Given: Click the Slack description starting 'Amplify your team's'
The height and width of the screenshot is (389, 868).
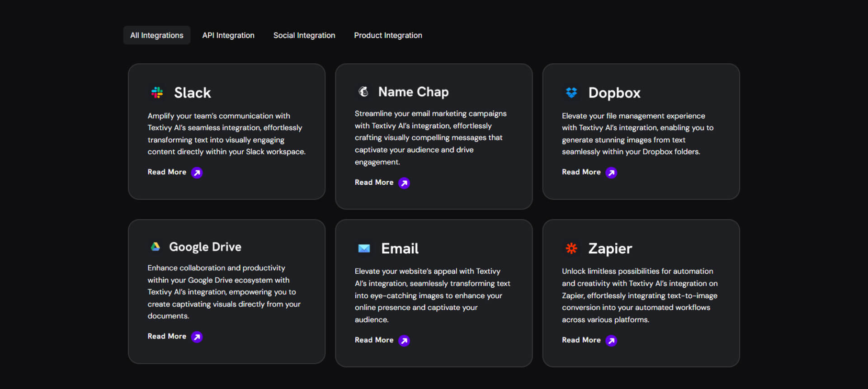Looking at the screenshot, I should point(226,134).
